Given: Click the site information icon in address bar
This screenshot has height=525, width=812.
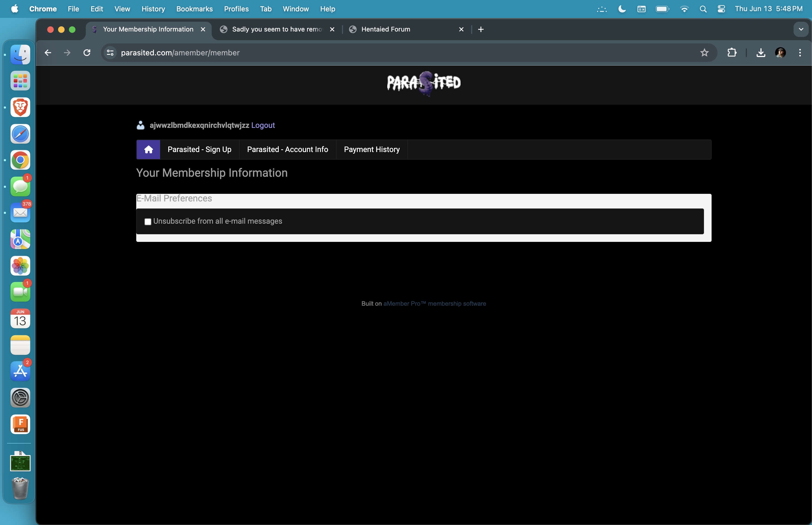Looking at the screenshot, I should pos(110,52).
